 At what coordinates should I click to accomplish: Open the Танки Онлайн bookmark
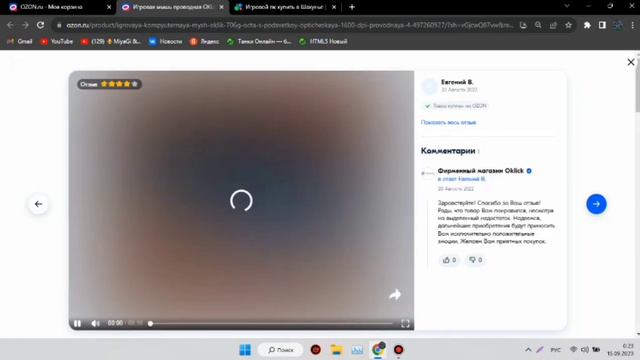[259, 41]
